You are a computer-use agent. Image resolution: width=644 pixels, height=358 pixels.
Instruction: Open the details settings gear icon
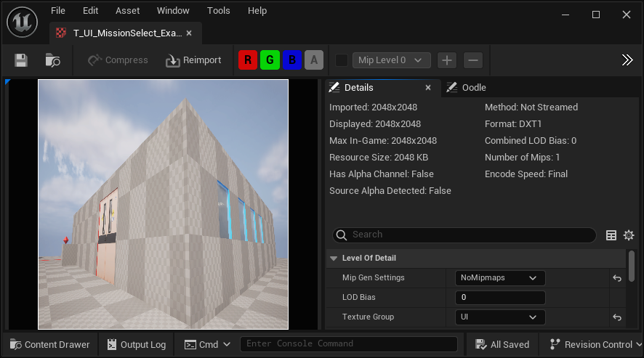click(629, 235)
